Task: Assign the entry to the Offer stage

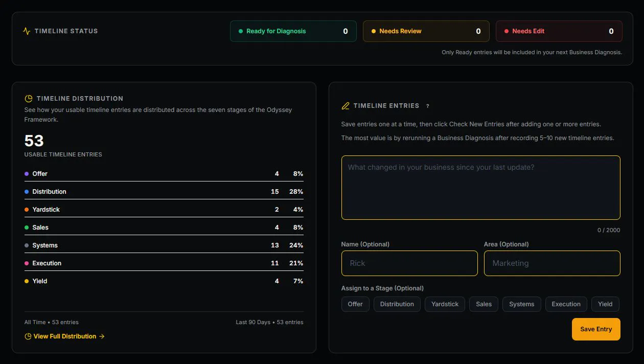Action: pyautogui.click(x=355, y=304)
